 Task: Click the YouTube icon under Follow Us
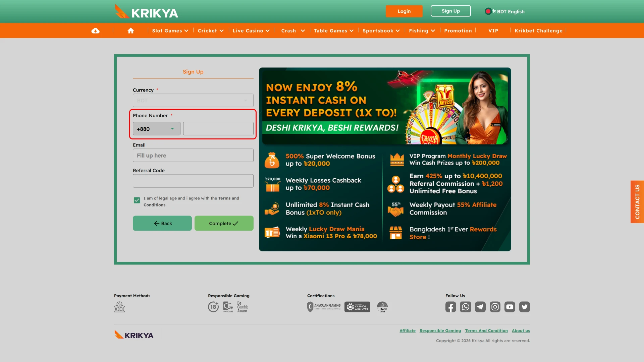click(x=510, y=307)
